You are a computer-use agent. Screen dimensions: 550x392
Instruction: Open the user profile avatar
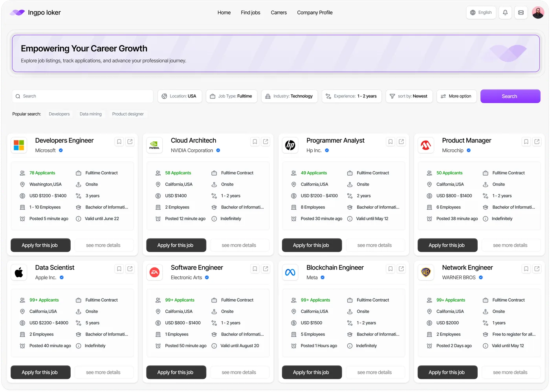538,13
